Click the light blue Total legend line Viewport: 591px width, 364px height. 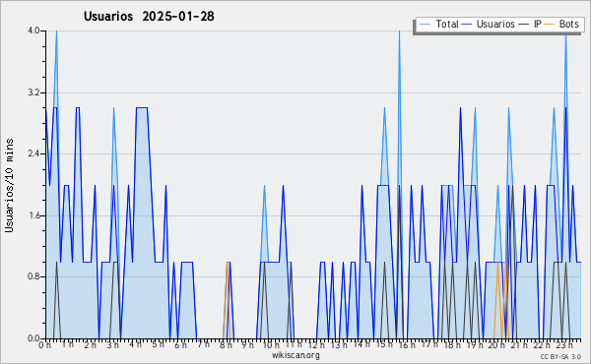tap(425, 25)
